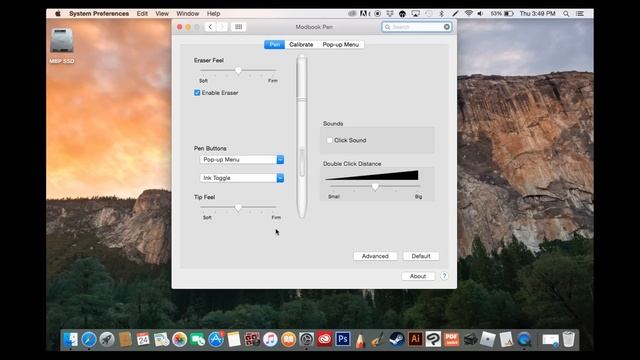The image size is (640, 360).
Task: Launch Safari from the dock
Action: point(89,339)
